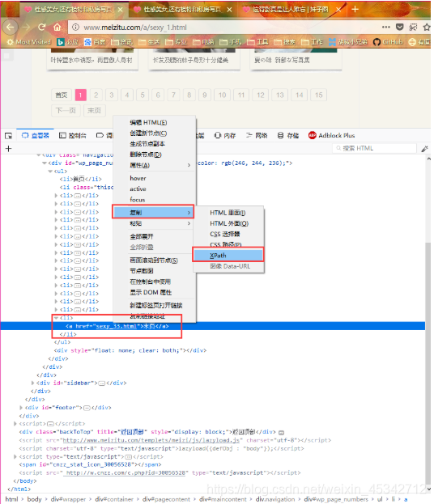Open the browser home page icon
The width and height of the screenshot is (434, 504).
(x=57, y=28)
